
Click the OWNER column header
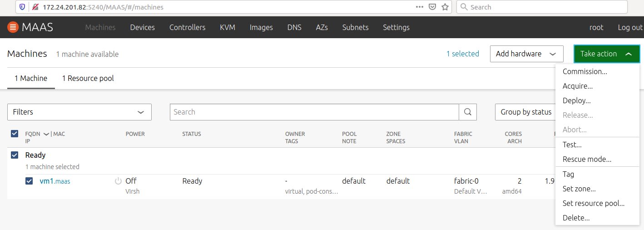(x=295, y=134)
